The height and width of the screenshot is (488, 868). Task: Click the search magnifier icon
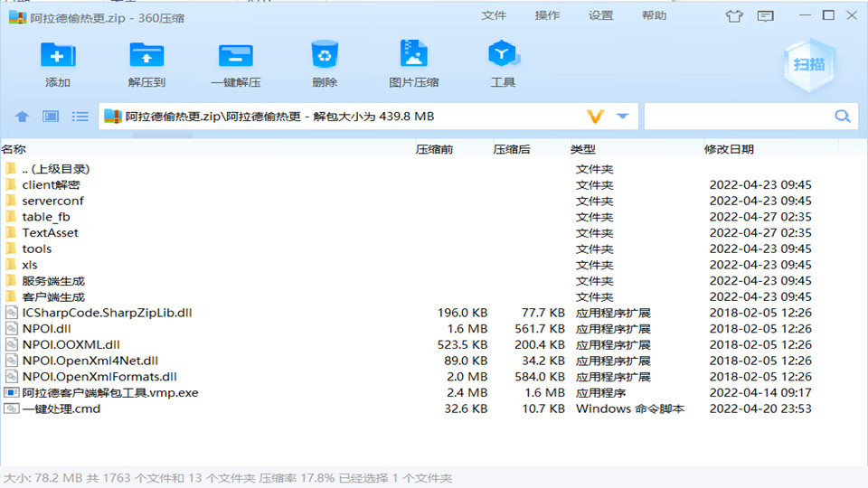[x=843, y=117]
